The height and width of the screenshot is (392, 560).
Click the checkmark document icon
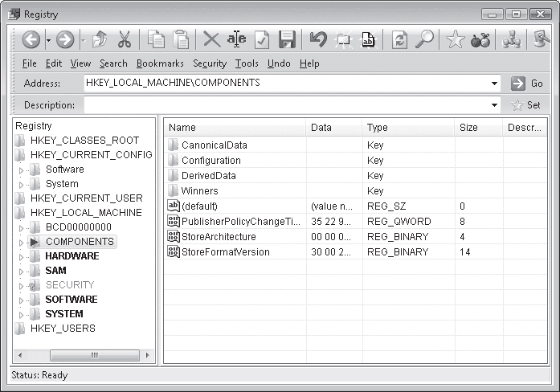(262, 39)
